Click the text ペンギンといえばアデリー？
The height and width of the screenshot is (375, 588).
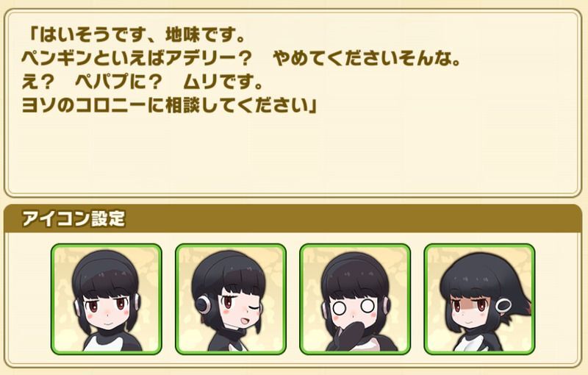click(x=137, y=59)
